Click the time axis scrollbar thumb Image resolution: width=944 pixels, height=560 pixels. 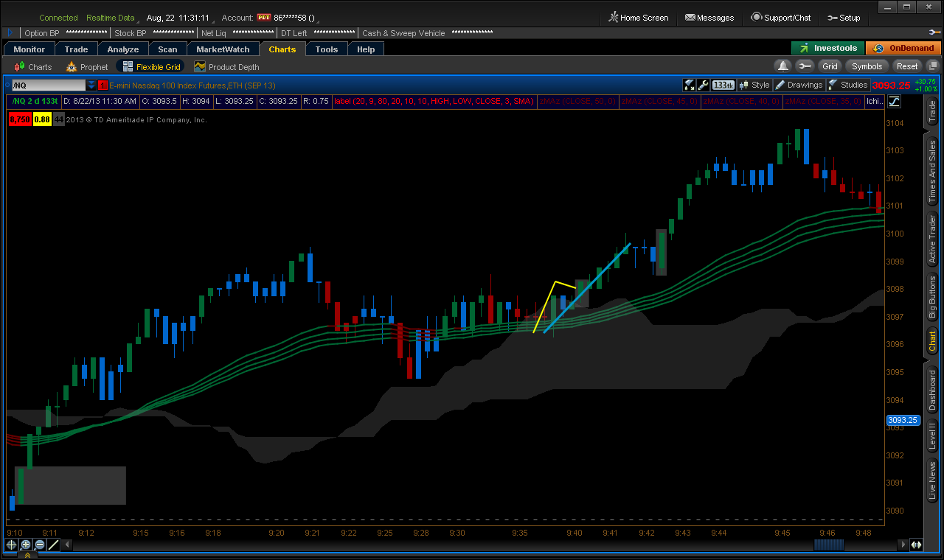pyautogui.click(x=829, y=545)
